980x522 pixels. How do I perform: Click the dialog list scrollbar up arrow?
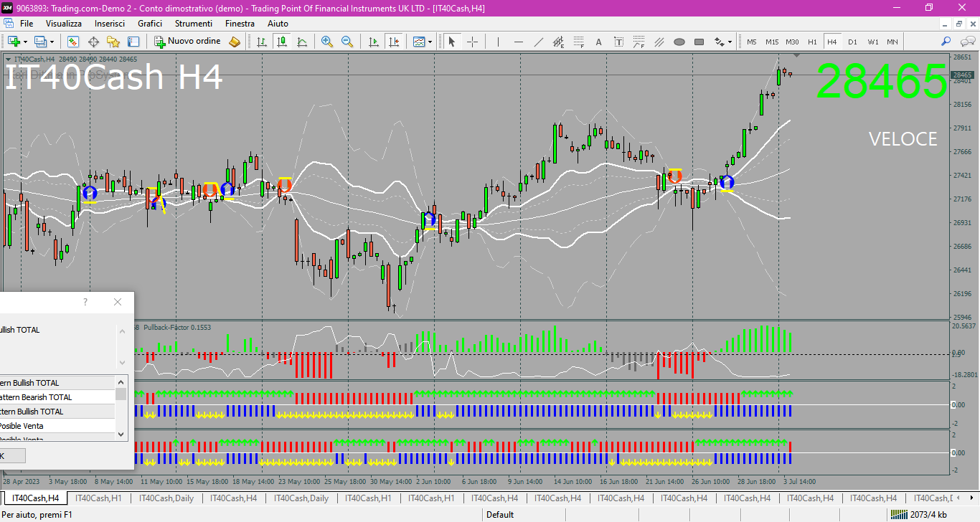pos(121,382)
